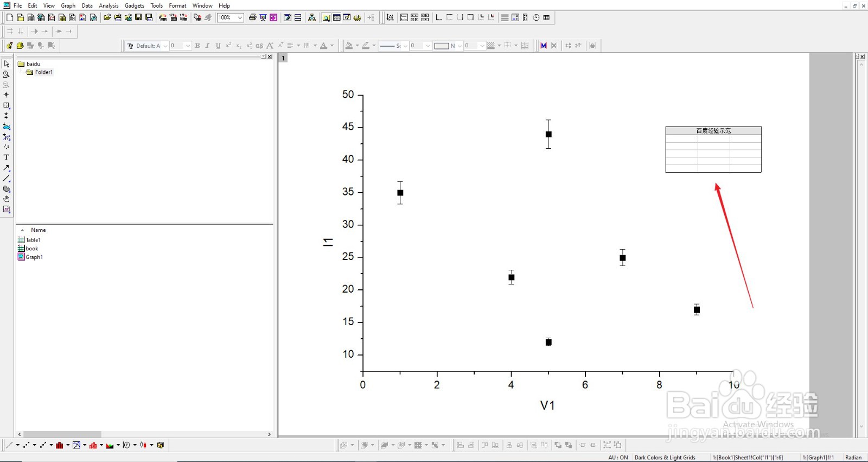Open the line width dropdown
The height and width of the screenshot is (462, 868).
[428, 46]
